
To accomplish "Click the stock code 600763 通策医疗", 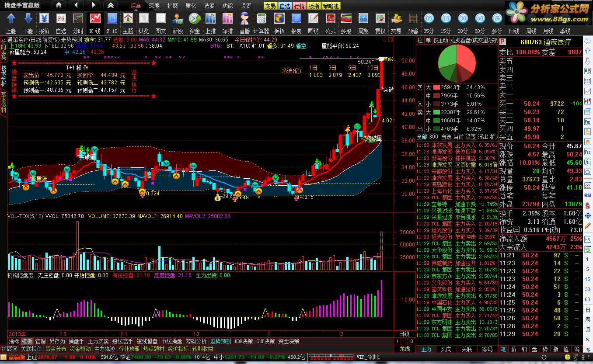I will click(545, 42).
